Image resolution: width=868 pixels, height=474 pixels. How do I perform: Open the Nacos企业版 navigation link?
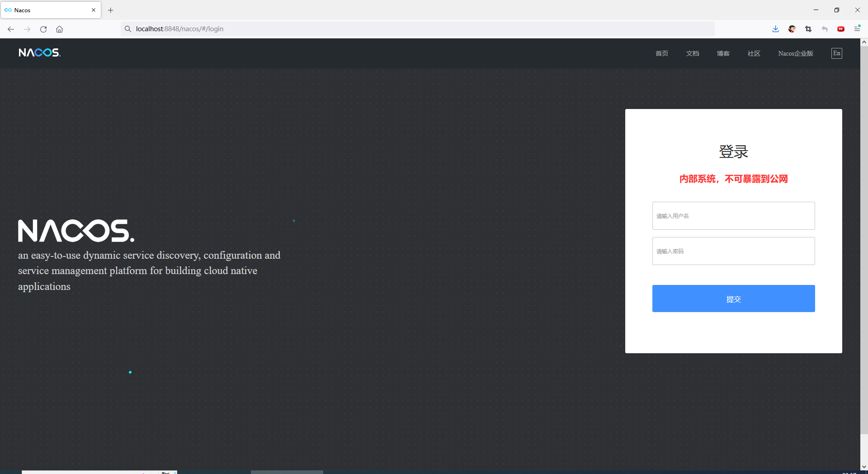click(x=796, y=53)
